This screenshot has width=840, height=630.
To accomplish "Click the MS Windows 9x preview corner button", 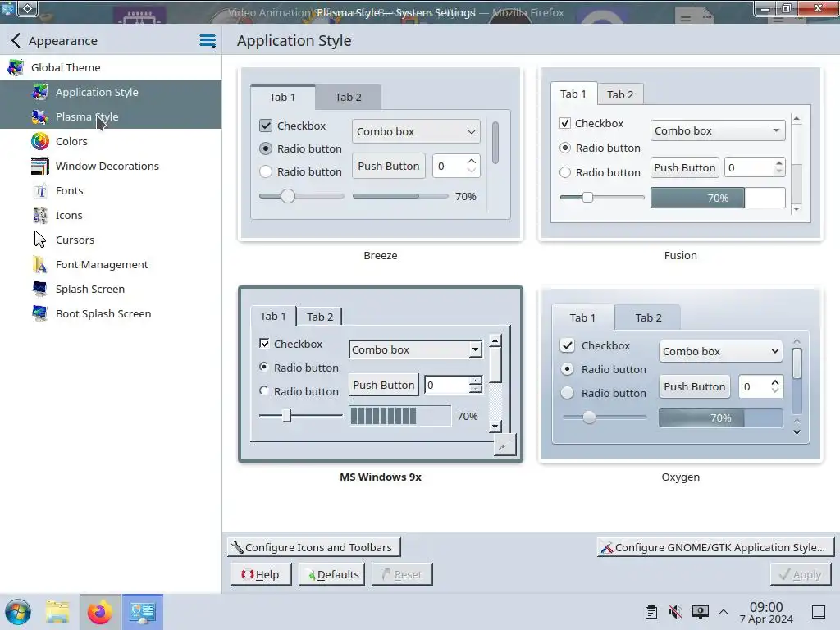I will [504, 445].
